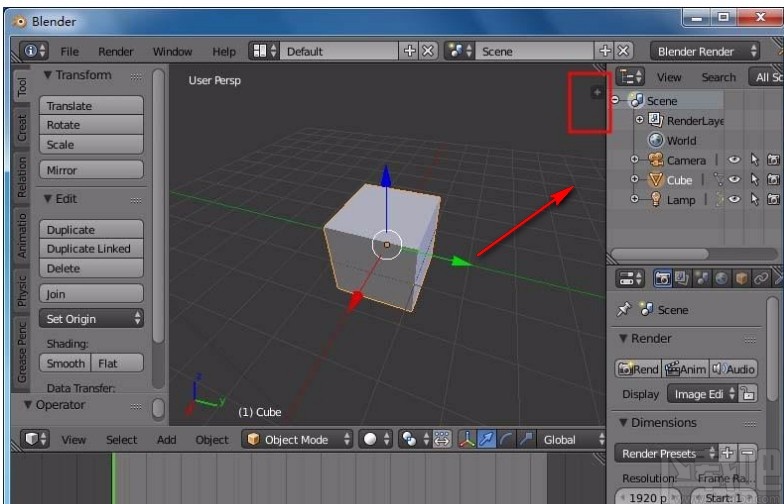Select the Object properties cube tab
Image resolution: width=784 pixels, height=504 pixels.
(741, 278)
